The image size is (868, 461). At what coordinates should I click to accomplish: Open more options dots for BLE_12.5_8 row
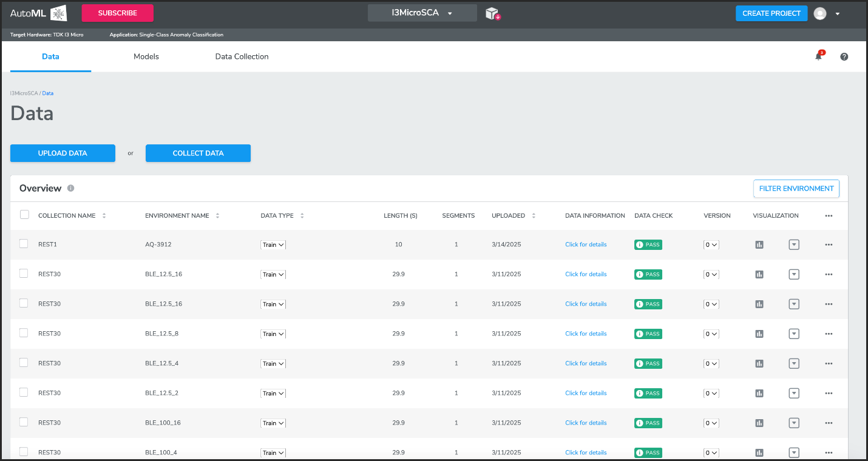(x=829, y=334)
